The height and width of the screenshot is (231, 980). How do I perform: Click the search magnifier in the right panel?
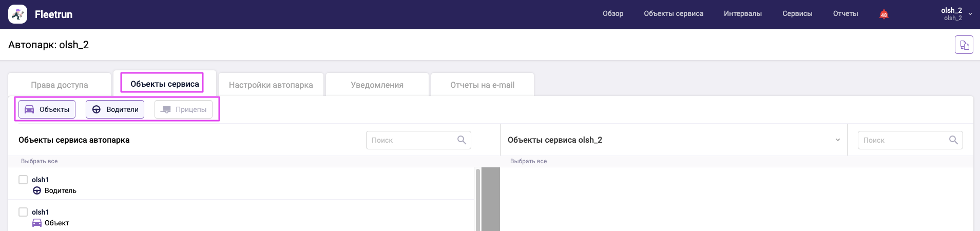(953, 140)
